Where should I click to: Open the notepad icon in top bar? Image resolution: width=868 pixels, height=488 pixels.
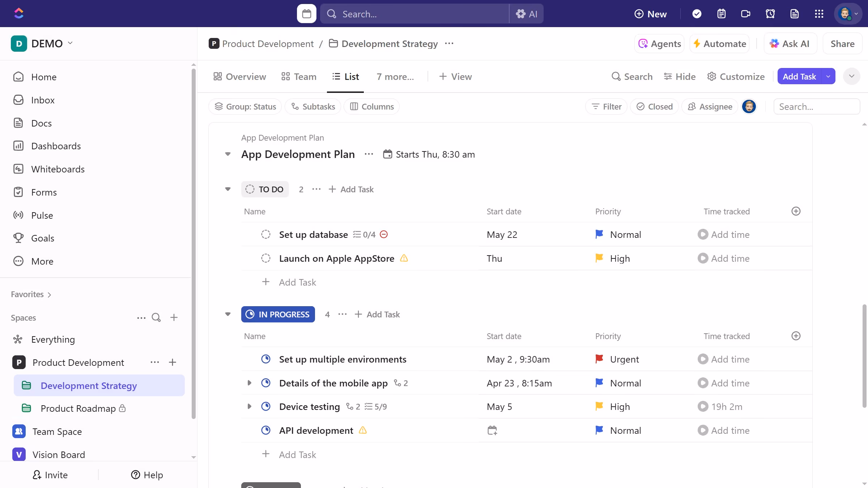pyautogui.click(x=721, y=14)
